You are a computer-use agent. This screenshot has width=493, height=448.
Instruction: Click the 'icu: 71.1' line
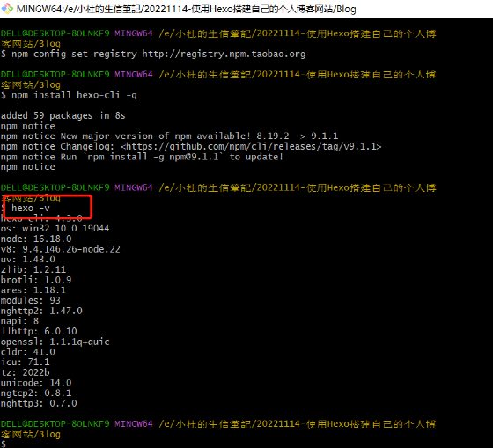tap(26, 362)
